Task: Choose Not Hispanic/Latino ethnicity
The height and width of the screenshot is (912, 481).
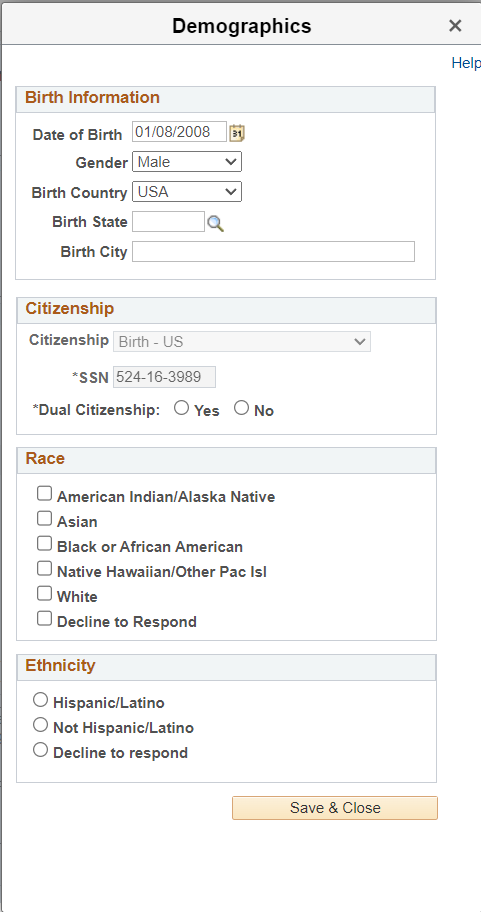Action: (x=40, y=725)
